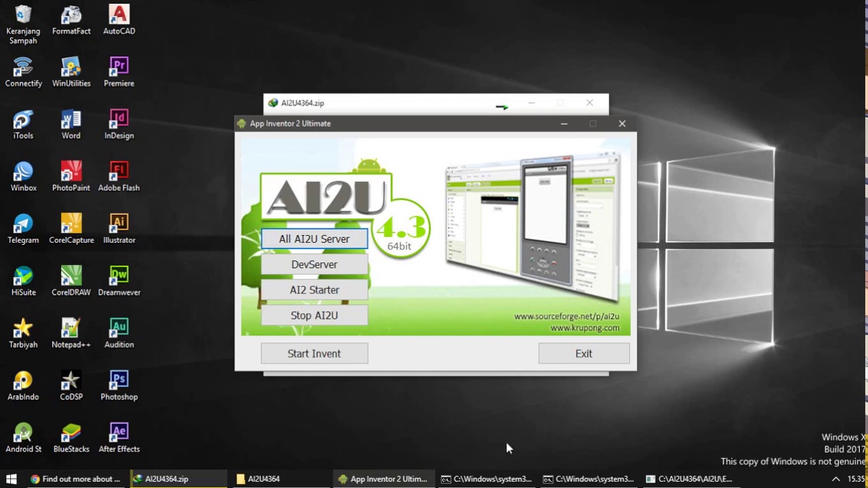Viewport: 868px width, 488px height.
Task: Open the Windows Start button
Action: [x=11, y=479]
